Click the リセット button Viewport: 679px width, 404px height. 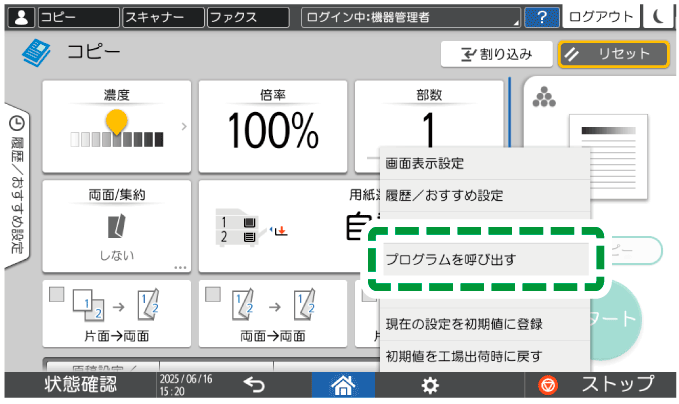pyautogui.click(x=614, y=54)
